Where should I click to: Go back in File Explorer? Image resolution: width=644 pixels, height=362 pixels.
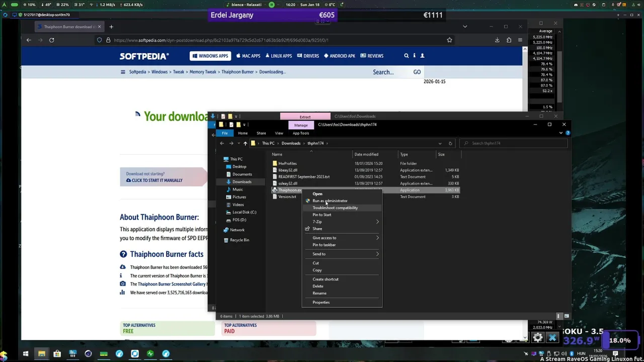(x=222, y=143)
